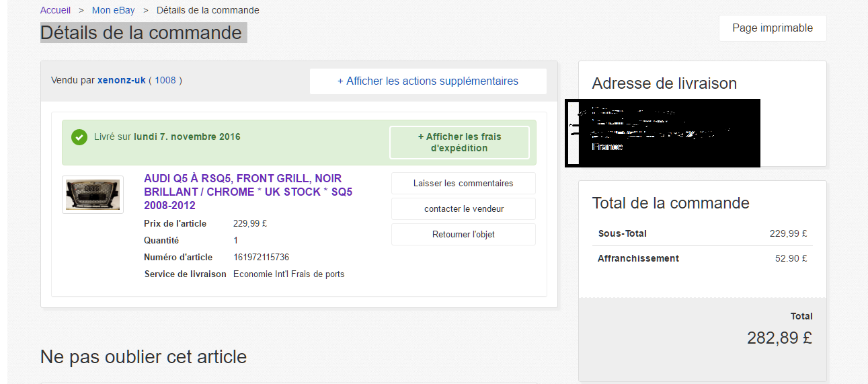The width and height of the screenshot is (868, 384).
Task: Click the delivery date lundi 7. novembre 2016
Action: pyautogui.click(x=187, y=137)
